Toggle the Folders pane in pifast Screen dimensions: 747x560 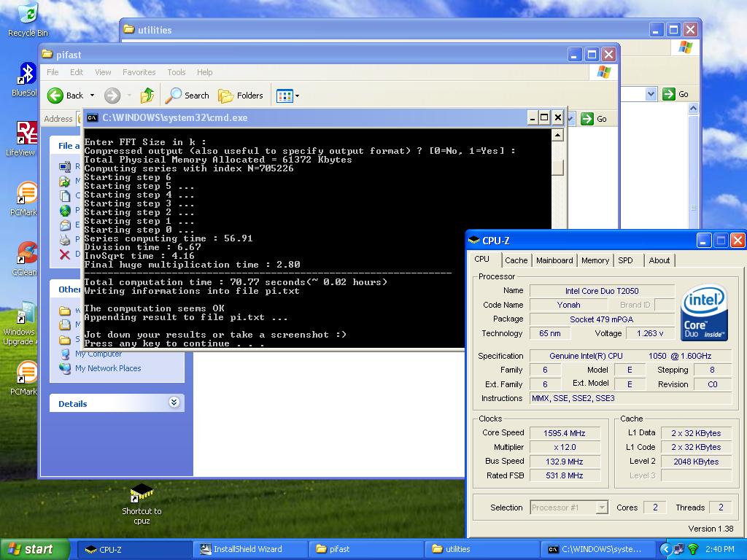coord(241,96)
